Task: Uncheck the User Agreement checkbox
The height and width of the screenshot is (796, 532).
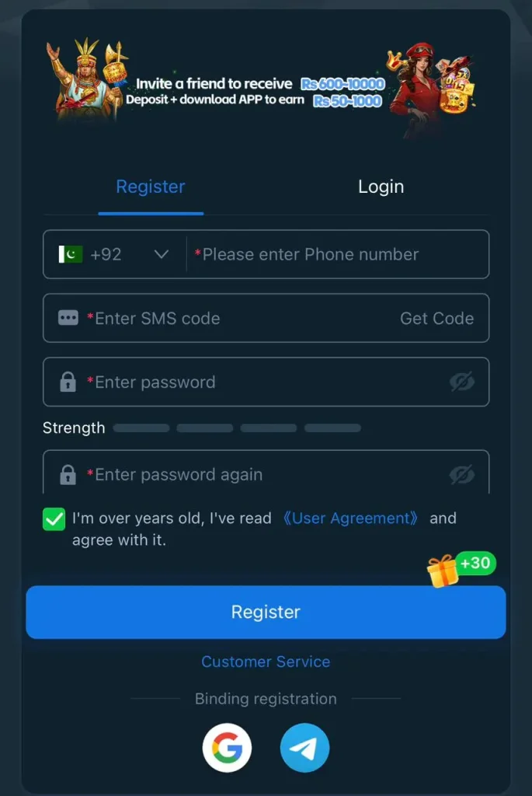Action: pos(54,518)
